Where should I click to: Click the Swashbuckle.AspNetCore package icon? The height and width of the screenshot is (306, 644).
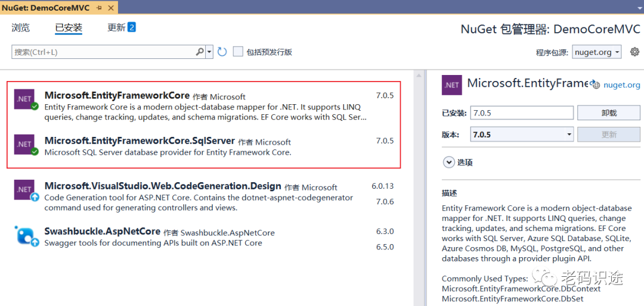pos(26,235)
